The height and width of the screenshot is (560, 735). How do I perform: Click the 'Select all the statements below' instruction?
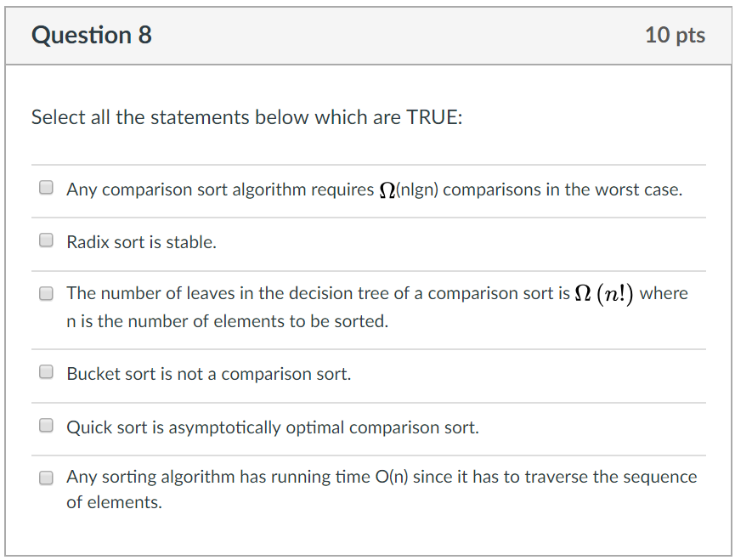pyautogui.click(x=246, y=117)
